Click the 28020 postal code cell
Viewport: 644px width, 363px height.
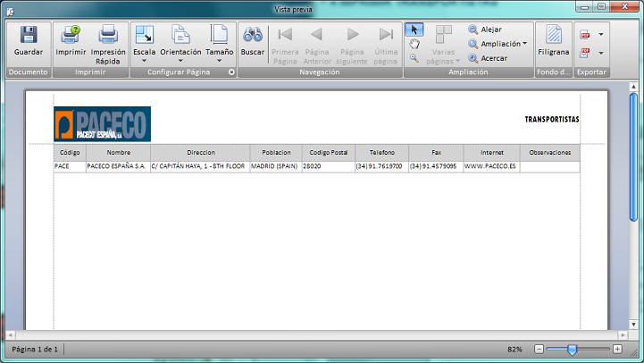point(329,166)
